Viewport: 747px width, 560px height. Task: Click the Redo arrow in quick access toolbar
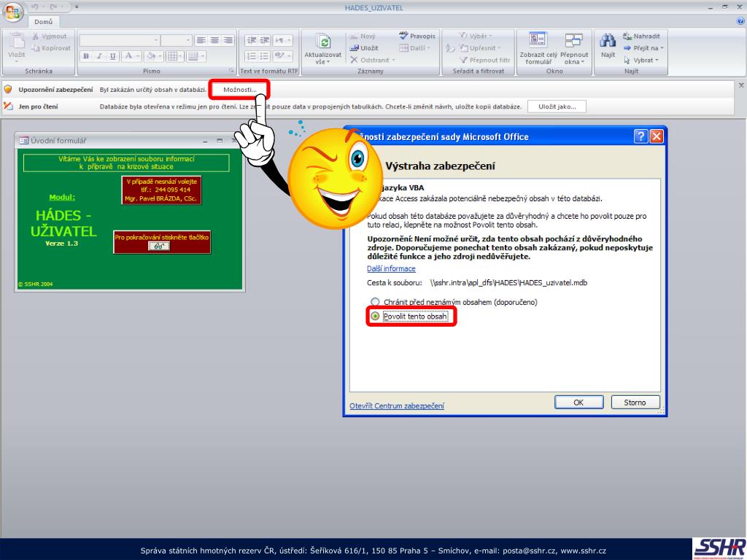[53, 7]
